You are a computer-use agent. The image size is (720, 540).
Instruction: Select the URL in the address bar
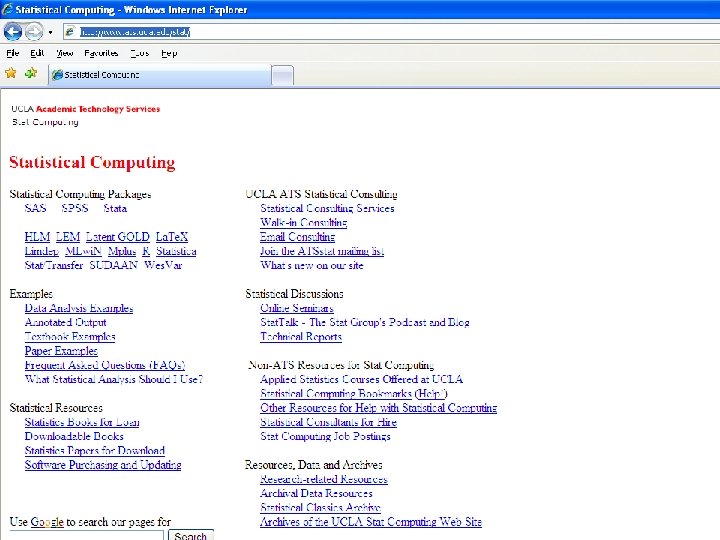(135, 32)
